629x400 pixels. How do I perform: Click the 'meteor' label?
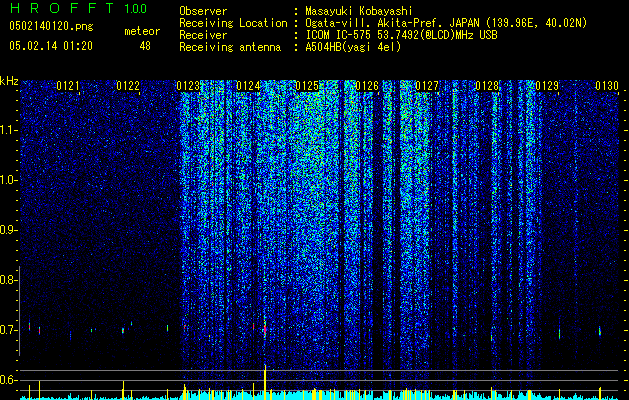pos(142,31)
